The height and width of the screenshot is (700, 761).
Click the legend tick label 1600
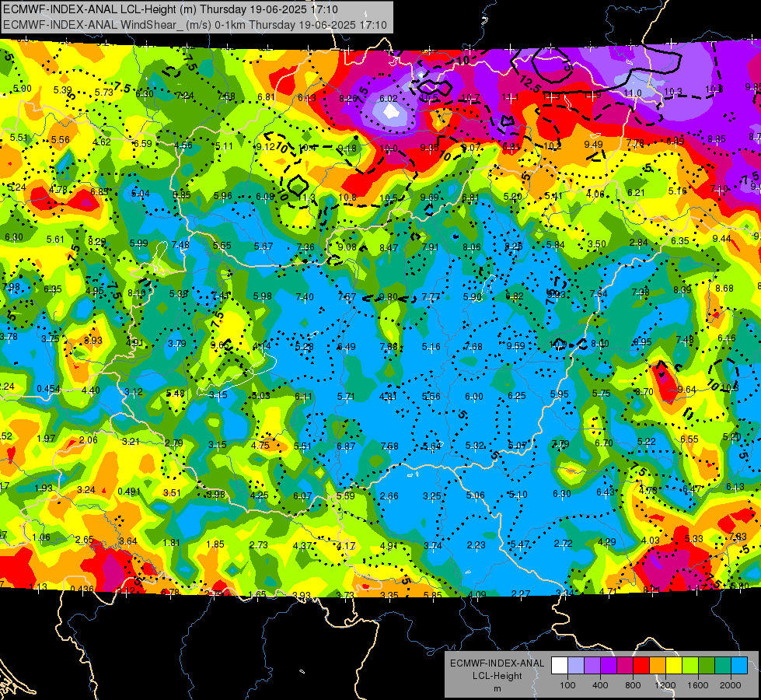[x=698, y=685]
